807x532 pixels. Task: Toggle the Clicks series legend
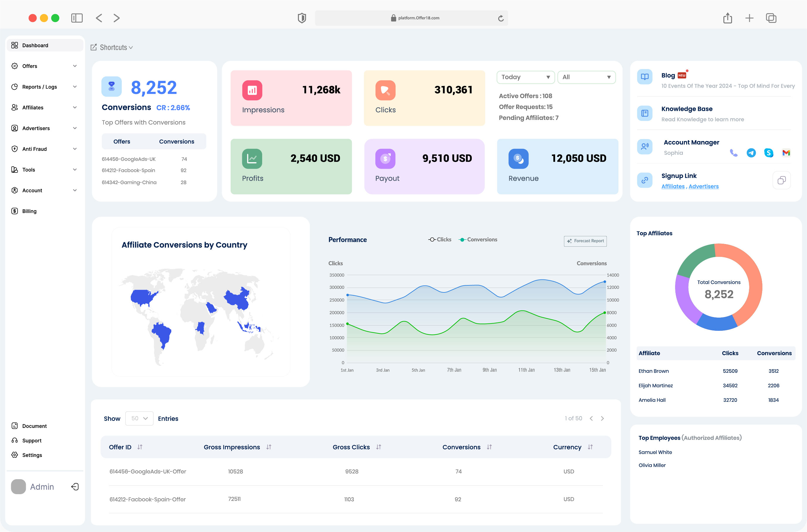click(440, 240)
